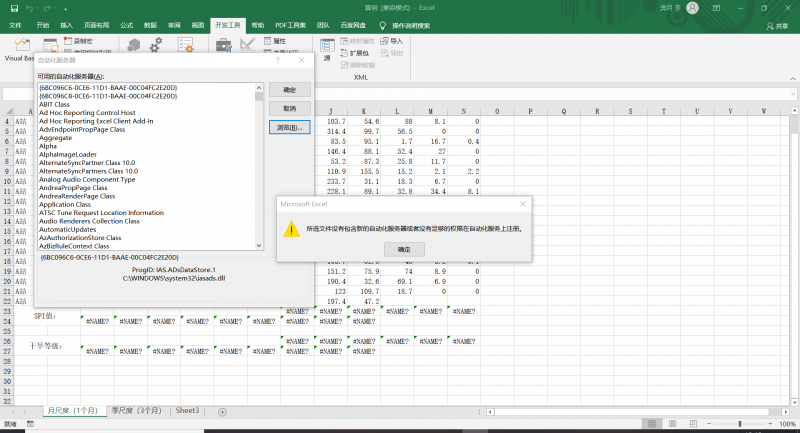This screenshot has height=433, width=800.
Task: Select 'ABIT Class' in automation server list
Action: [54, 104]
